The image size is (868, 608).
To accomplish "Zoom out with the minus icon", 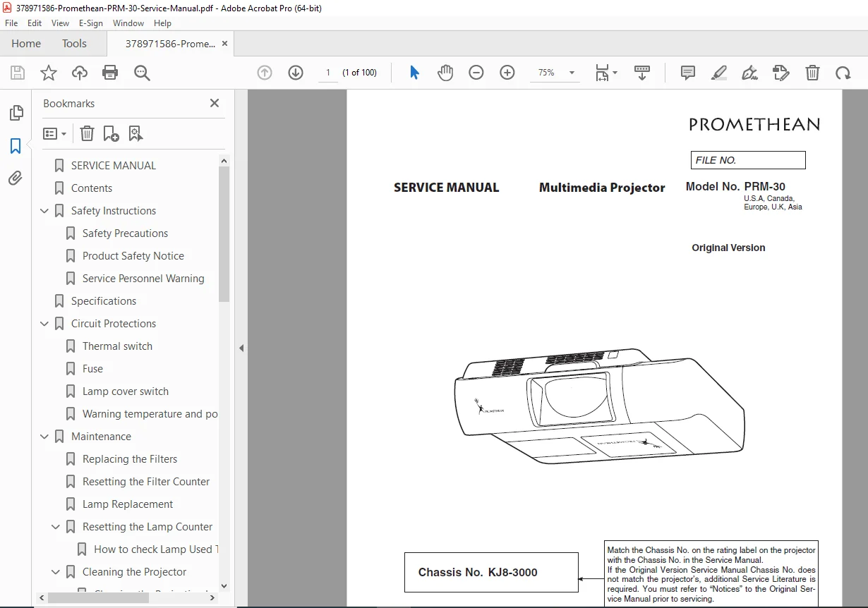I will pos(476,73).
